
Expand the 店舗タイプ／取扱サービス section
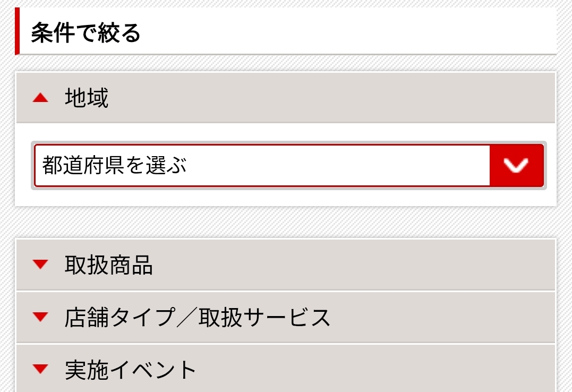point(198,317)
